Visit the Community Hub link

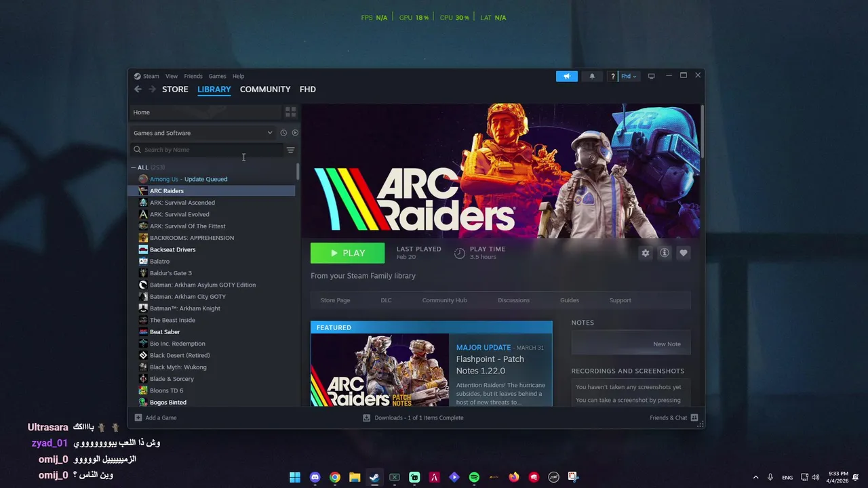[x=444, y=300]
